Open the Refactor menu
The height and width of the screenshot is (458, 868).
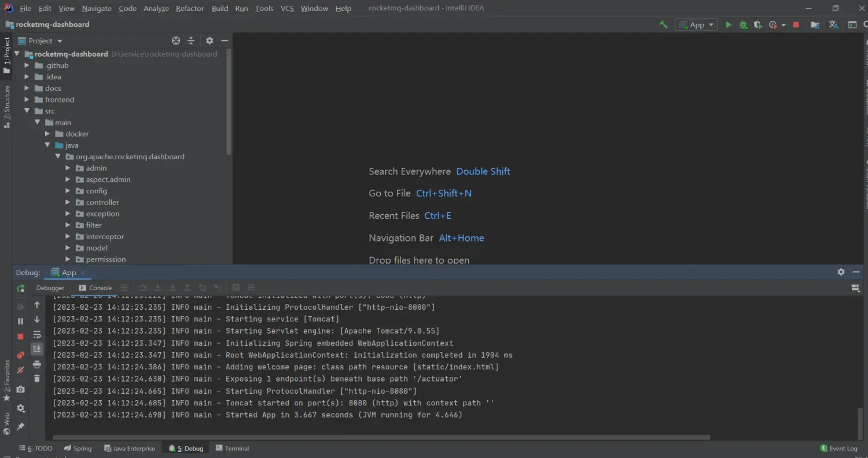click(190, 8)
